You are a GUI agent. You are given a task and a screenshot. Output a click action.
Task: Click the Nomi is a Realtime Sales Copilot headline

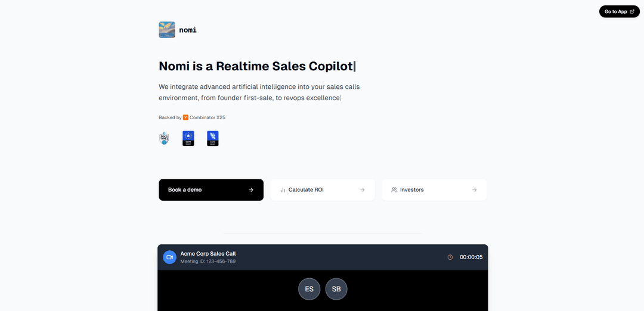click(256, 66)
